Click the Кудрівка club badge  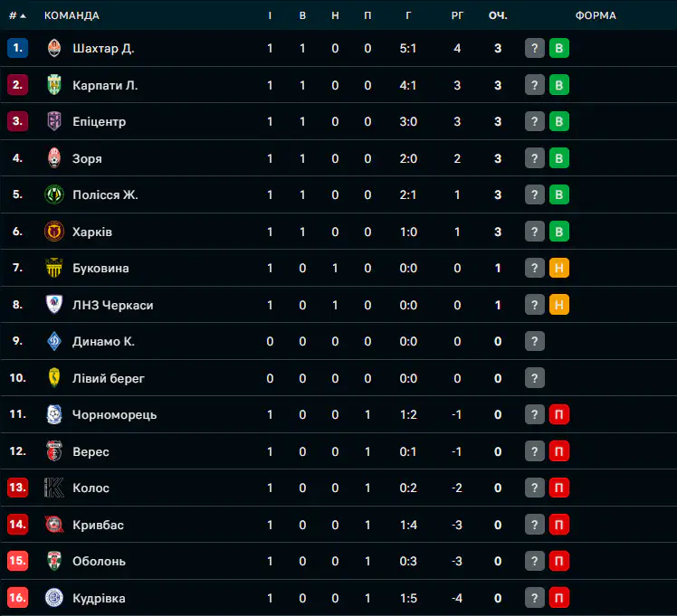pyautogui.click(x=54, y=597)
